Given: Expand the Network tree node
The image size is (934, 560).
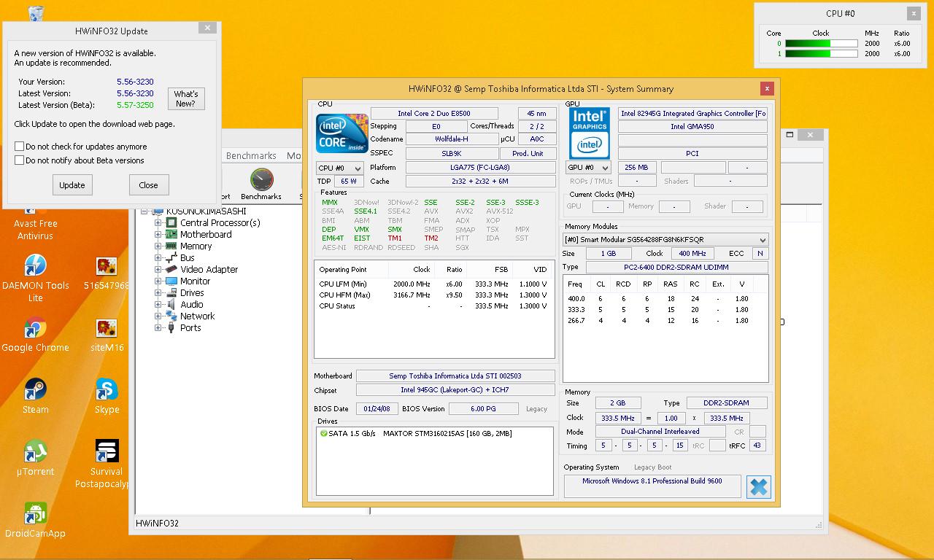Looking at the screenshot, I should 158,316.
